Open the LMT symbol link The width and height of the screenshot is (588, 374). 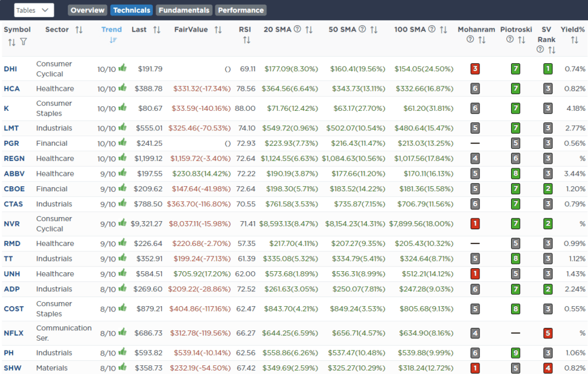click(11, 128)
